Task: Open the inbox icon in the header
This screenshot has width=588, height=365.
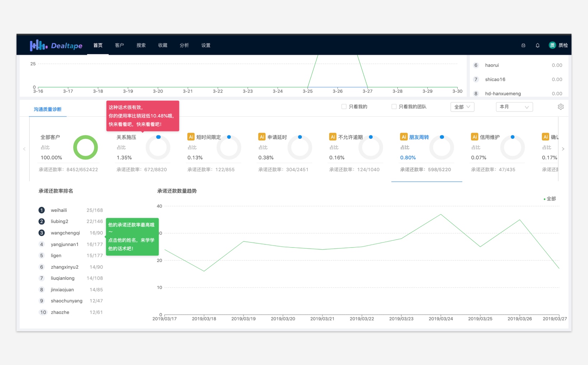Action: click(523, 45)
